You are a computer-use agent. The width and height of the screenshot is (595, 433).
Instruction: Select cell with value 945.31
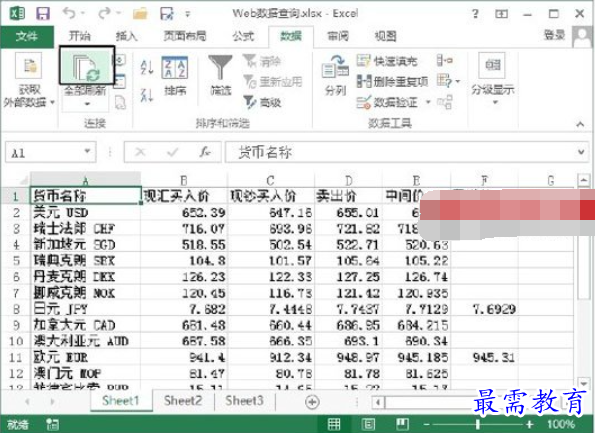pos(484,357)
